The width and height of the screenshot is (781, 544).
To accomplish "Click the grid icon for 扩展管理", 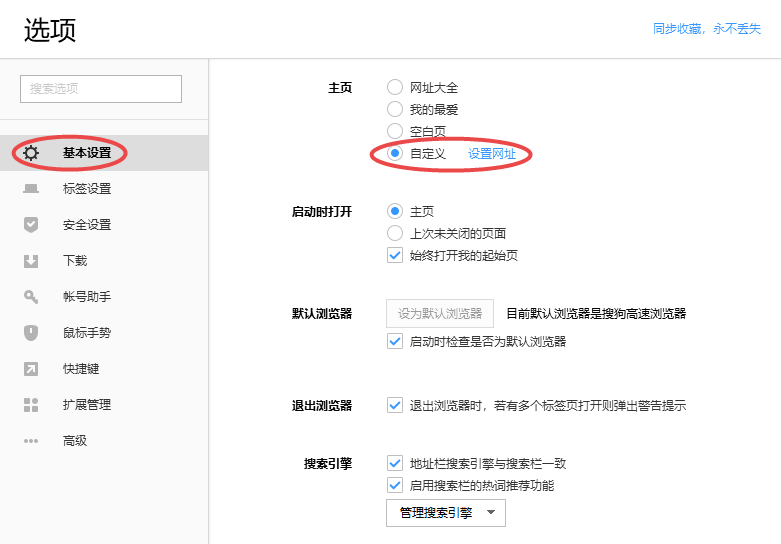I will [x=31, y=405].
